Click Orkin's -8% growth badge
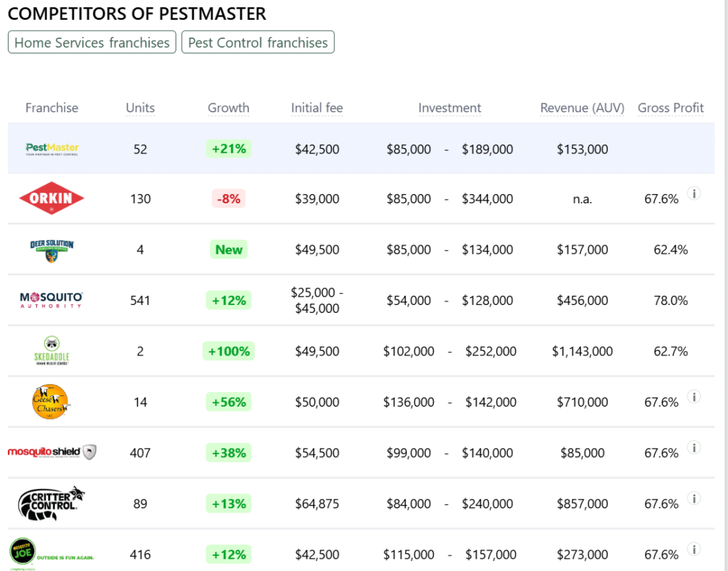The image size is (728, 571). (x=228, y=198)
